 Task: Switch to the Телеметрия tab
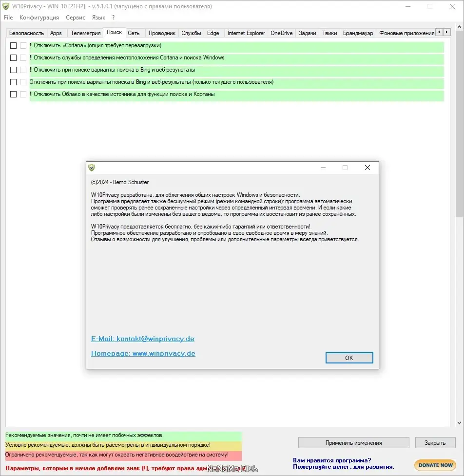click(x=86, y=33)
